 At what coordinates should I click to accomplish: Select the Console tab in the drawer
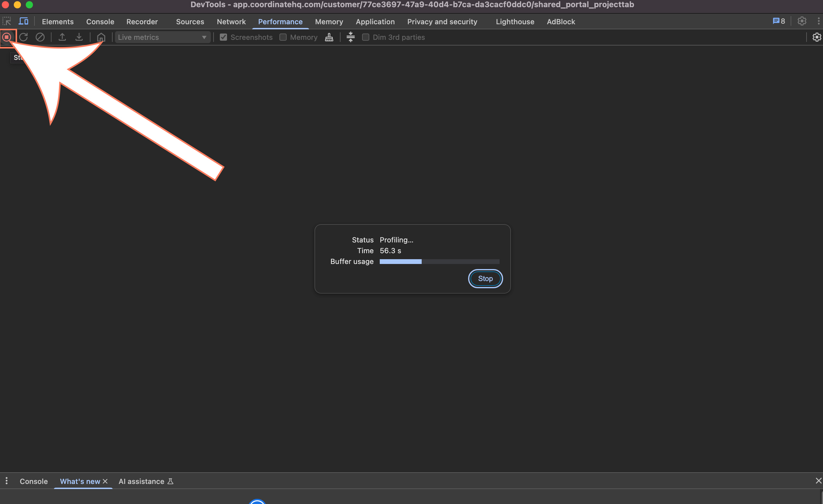[x=34, y=481]
